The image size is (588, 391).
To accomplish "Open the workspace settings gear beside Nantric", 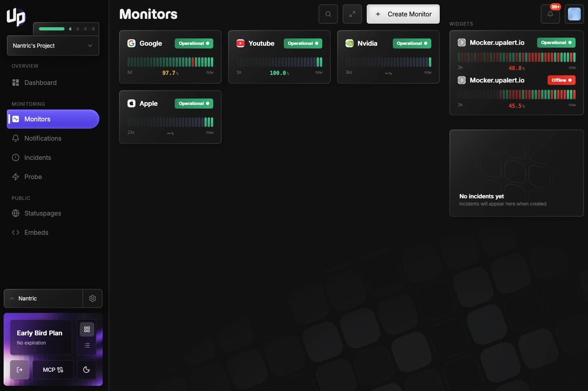I will click(93, 298).
